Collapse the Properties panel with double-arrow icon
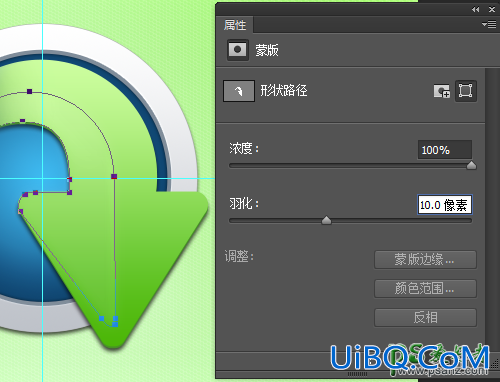Viewport: 500px width, 382px height. point(476,10)
